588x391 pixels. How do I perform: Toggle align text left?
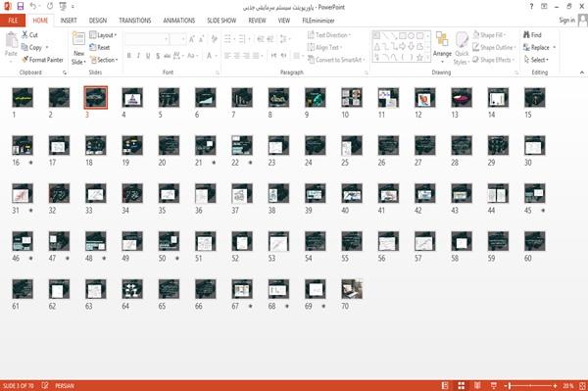[227, 56]
